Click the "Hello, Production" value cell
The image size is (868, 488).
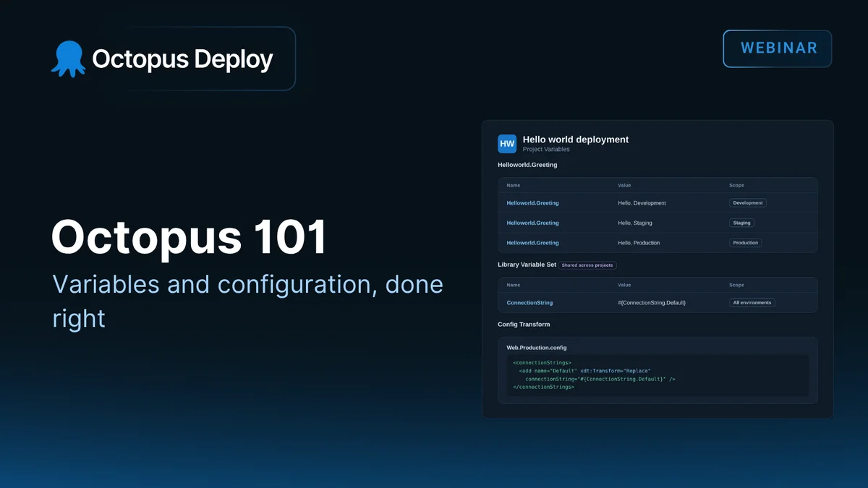click(x=639, y=243)
